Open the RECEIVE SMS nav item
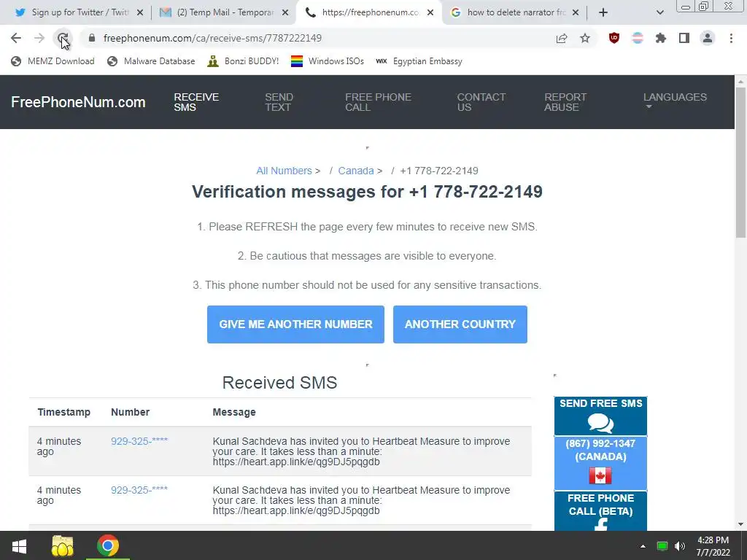Image resolution: width=747 pixels, height=560 pixels. click(x=196, y=102)
